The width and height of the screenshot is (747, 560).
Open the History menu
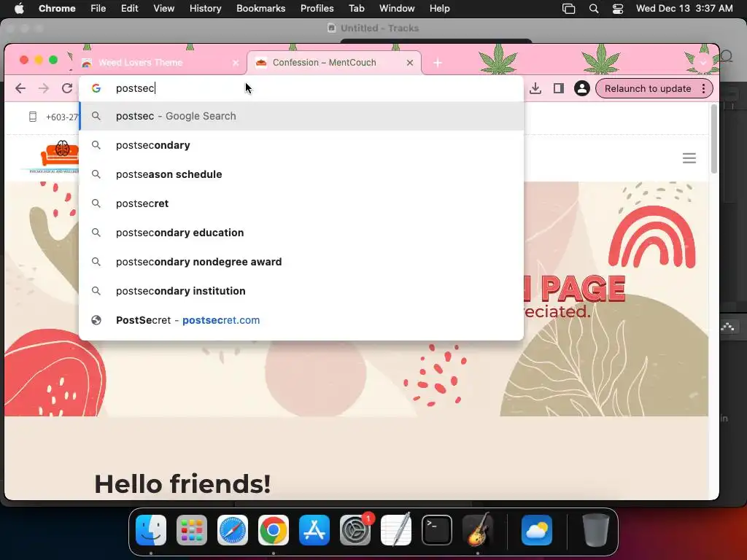tap(205, 9)
